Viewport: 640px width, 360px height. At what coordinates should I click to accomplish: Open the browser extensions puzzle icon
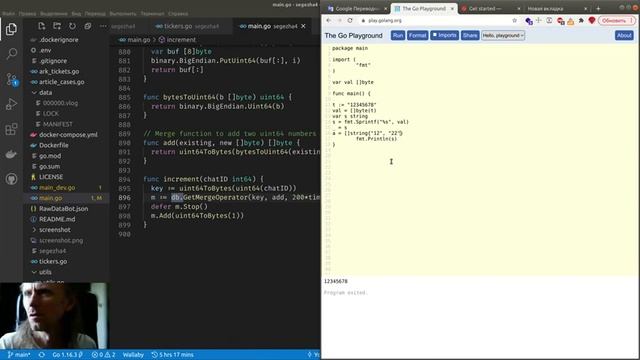[x=581, y=20]
